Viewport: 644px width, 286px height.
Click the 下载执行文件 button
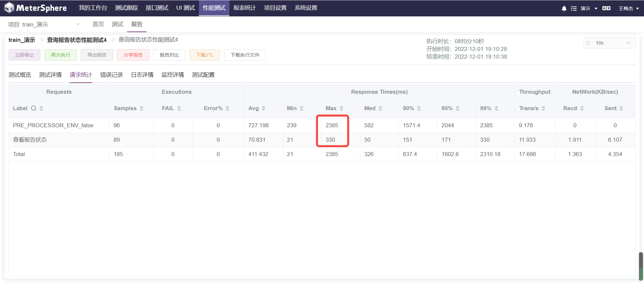[x=245, y=55]
